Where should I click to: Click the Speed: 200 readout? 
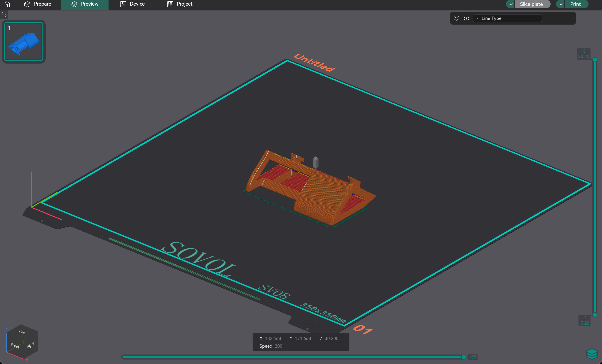(271, 346)
